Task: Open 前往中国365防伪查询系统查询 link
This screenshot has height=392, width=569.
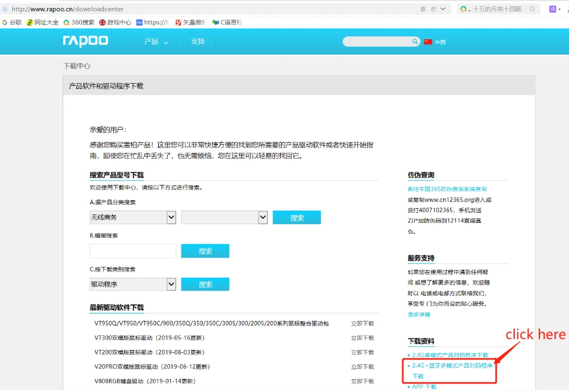Action: coord(447,189)
